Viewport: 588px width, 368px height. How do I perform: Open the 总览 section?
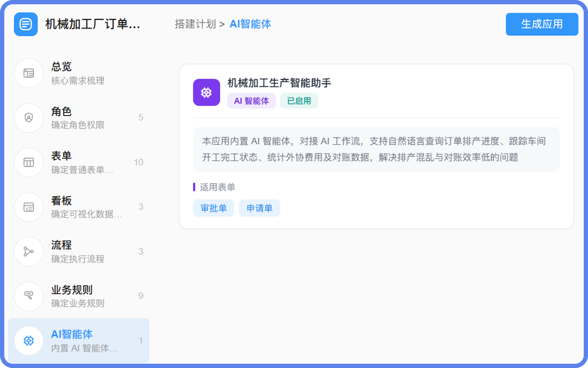click(79, 73)
